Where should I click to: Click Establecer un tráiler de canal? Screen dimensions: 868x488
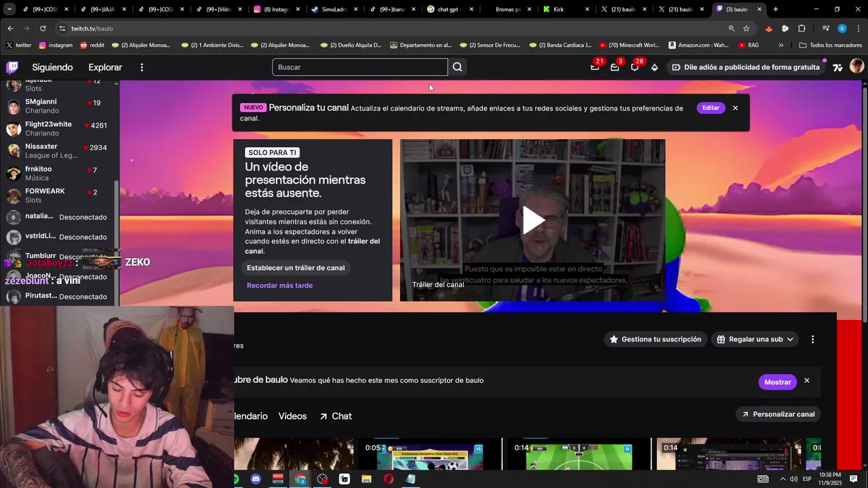click(x=296, y=268)
